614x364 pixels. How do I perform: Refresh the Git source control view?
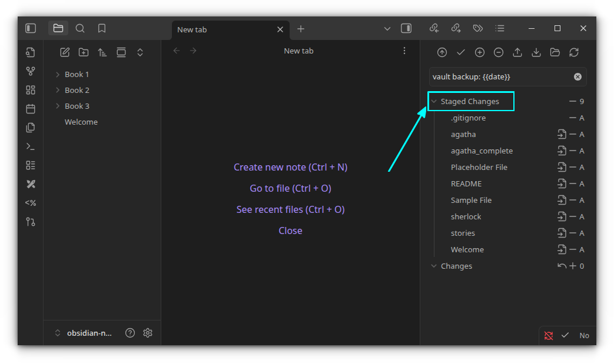click(x=574, y=52)
